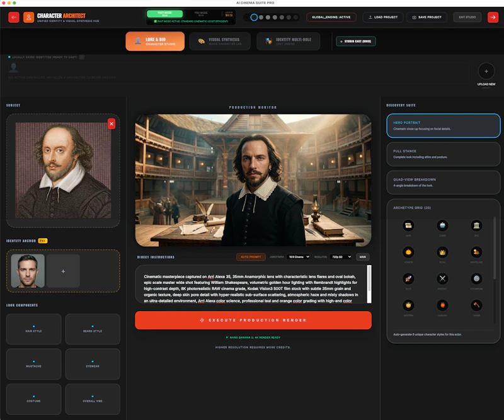Select the Horror pumpkin archetype icon
504x420 pixels.
click(x=408, y=253)
